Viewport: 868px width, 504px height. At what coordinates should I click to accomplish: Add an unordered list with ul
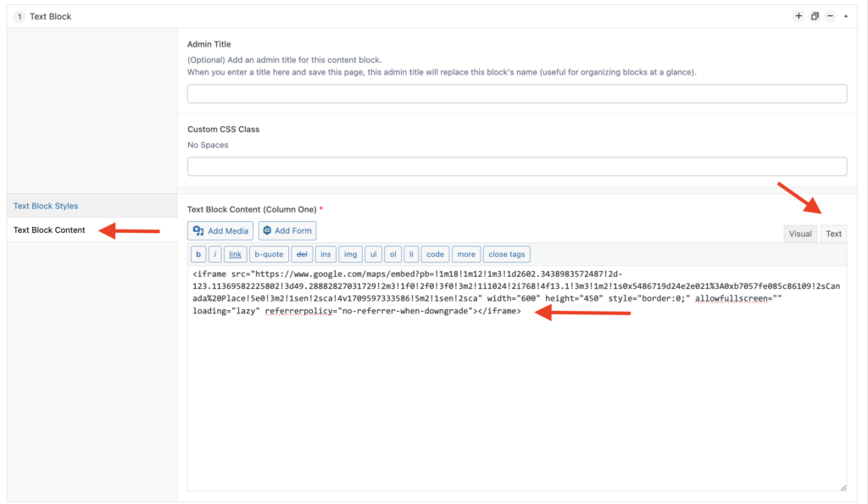point(374,254)
